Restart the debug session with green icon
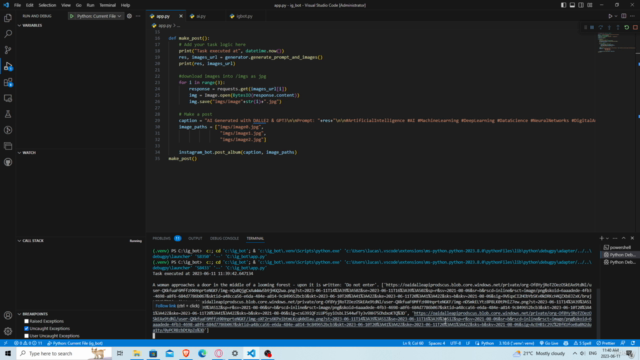640x360 pixels. coord(627,27)
